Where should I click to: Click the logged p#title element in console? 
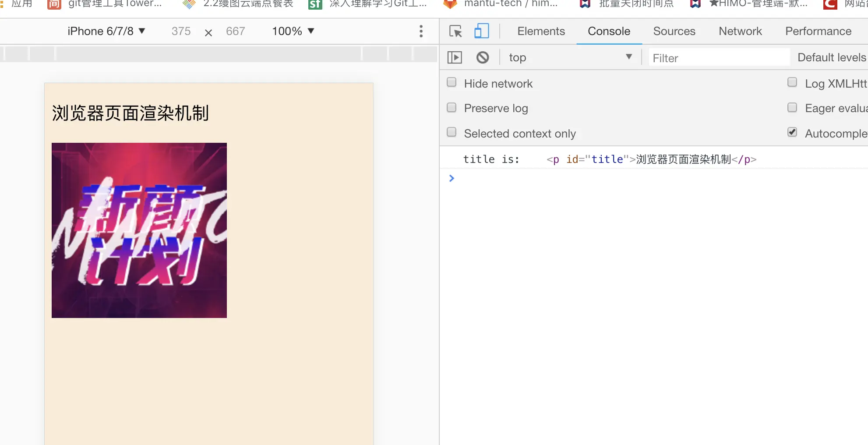652,159
